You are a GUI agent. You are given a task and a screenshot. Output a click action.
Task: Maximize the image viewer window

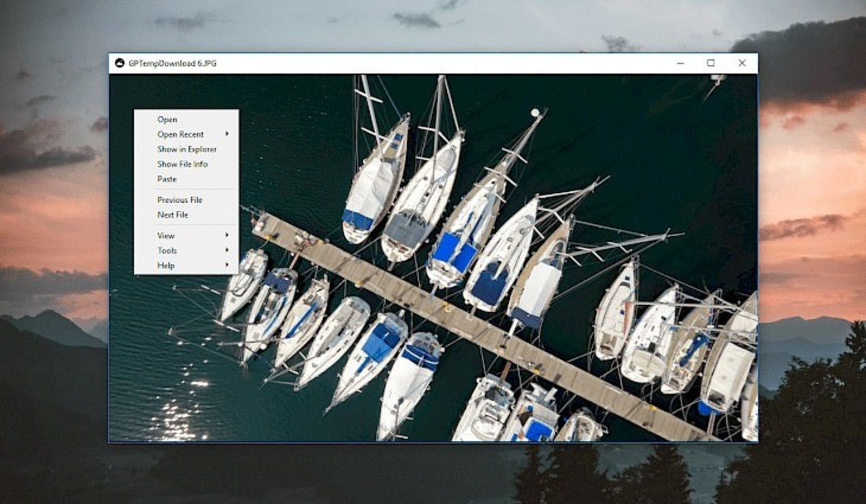(711, 63)
